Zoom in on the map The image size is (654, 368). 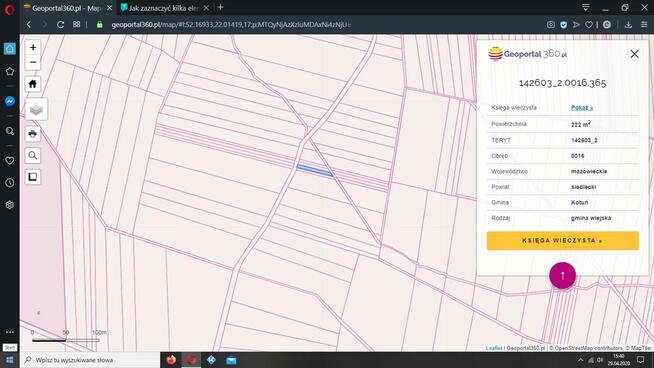[33, 48]
